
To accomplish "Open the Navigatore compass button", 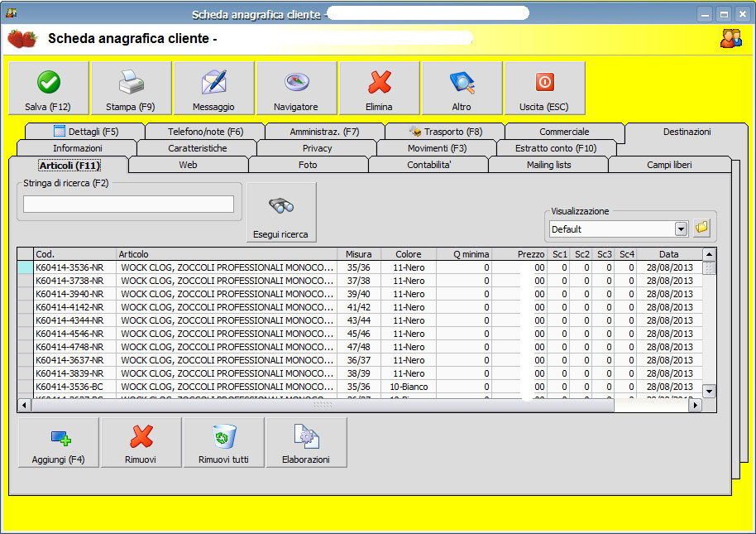I will click(296, 88).
